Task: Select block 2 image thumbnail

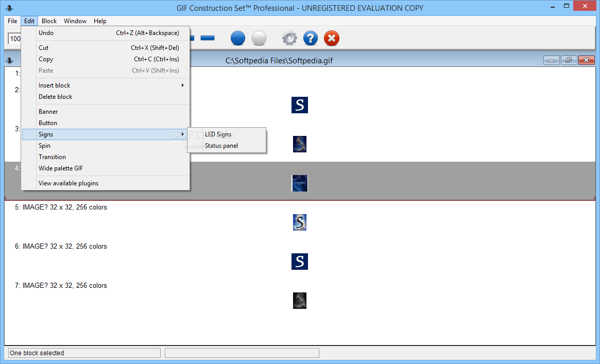Action: 300,105
